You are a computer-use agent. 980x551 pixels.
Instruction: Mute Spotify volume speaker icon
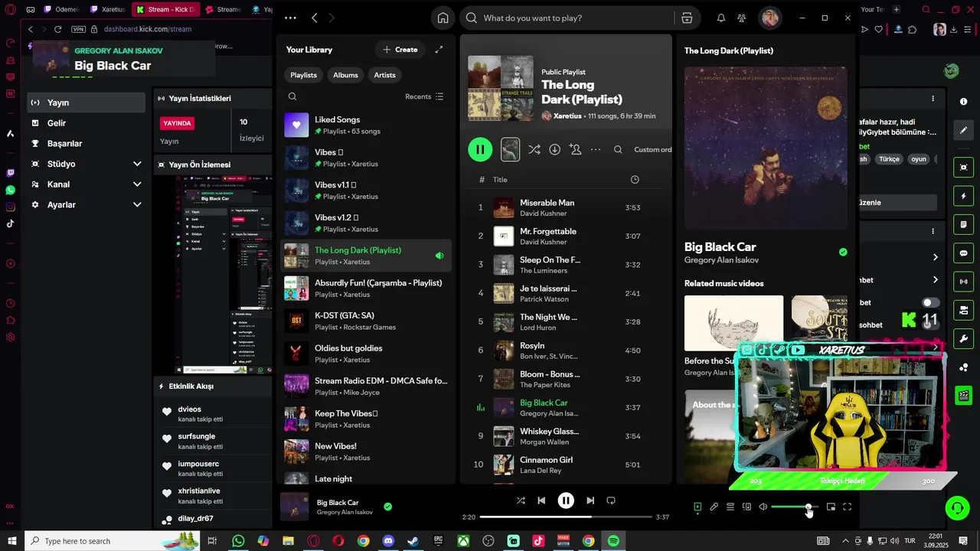(x=763, y=507)
